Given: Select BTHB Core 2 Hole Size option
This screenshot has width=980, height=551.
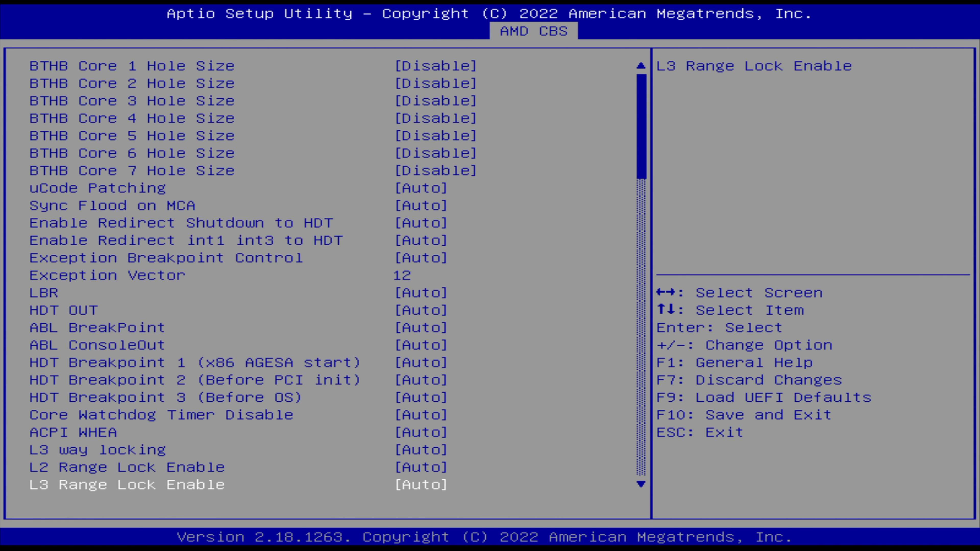Looking at the screenshot, I should click(253, 84).
